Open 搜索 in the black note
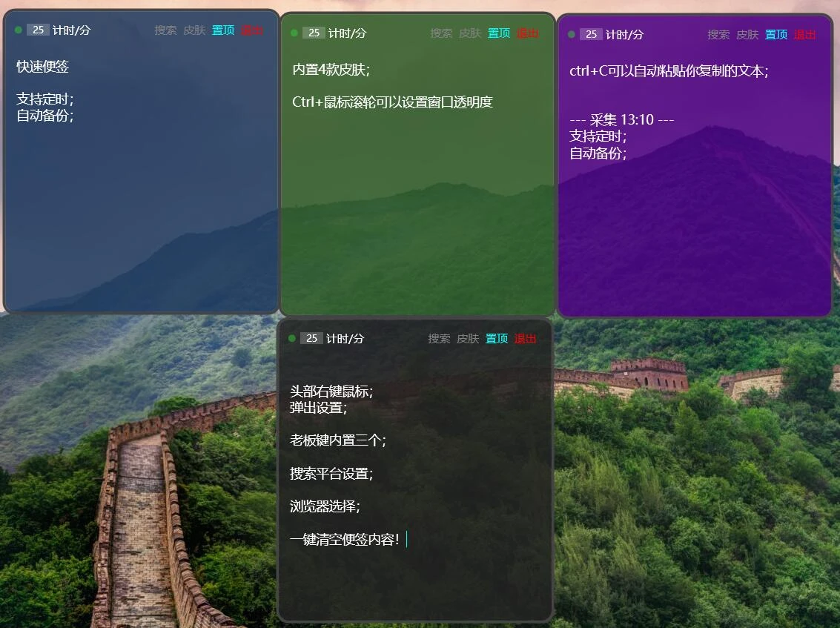840x628 pixels. pyautogui.click(x=440, y=339)
